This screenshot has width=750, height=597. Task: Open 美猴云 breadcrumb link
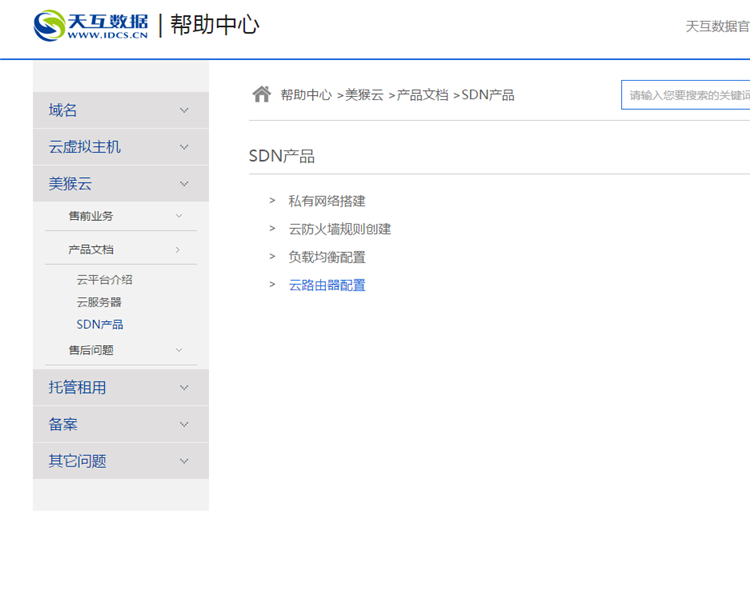[x=364, y=95]
